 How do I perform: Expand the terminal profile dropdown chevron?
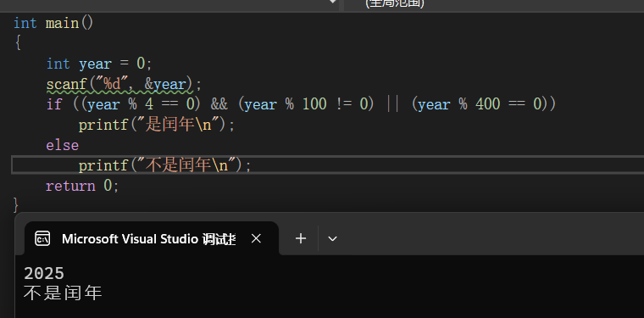click(333, 238)
